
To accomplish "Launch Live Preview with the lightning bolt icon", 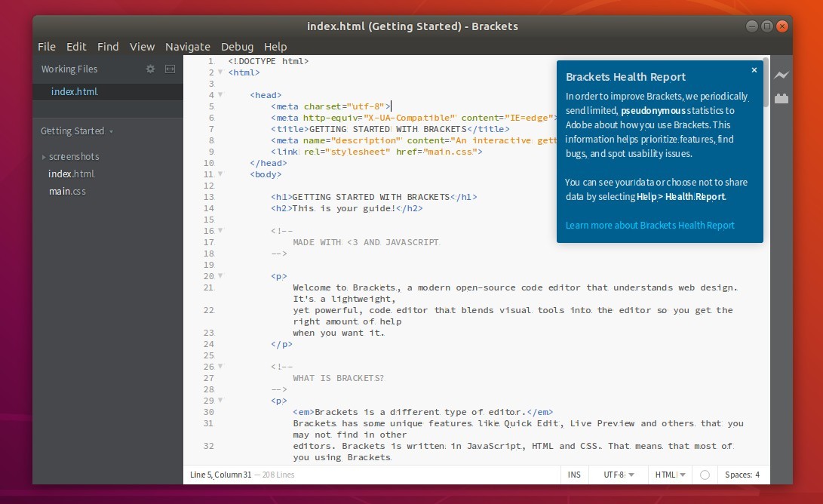I will tap(782, 75).
